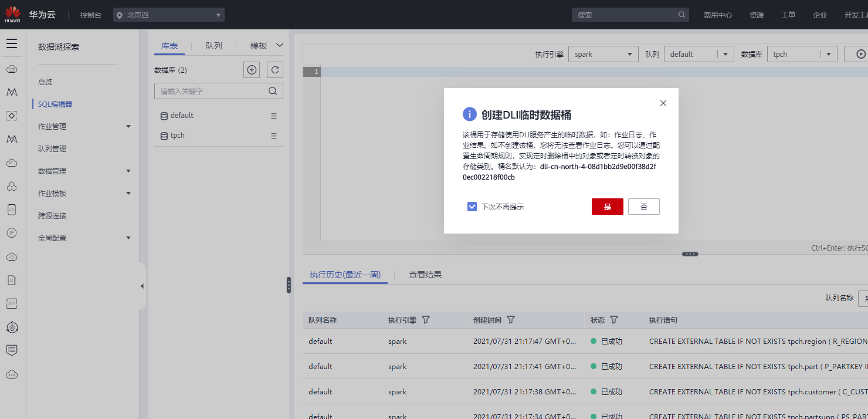Click the search magnifier in top bar
The height and width of the screenshot is (419, 868).
click(x=681, y=15)
